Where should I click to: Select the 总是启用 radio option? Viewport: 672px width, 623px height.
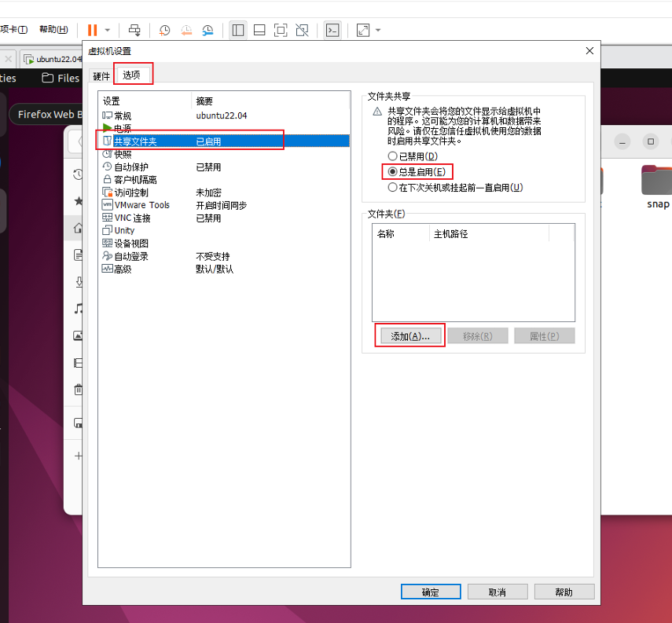pyautogui.click(x=393, y=171)
